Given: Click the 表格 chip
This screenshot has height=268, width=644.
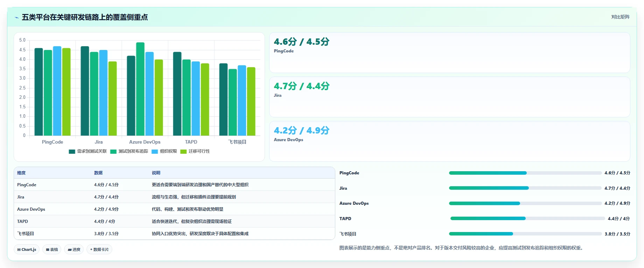Looking at the screenshot, I should (x=52, y=249).
